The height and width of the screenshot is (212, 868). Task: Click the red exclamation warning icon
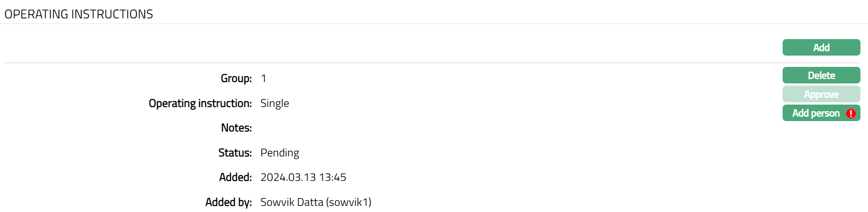pyautogui.click(x=851, y=113)
